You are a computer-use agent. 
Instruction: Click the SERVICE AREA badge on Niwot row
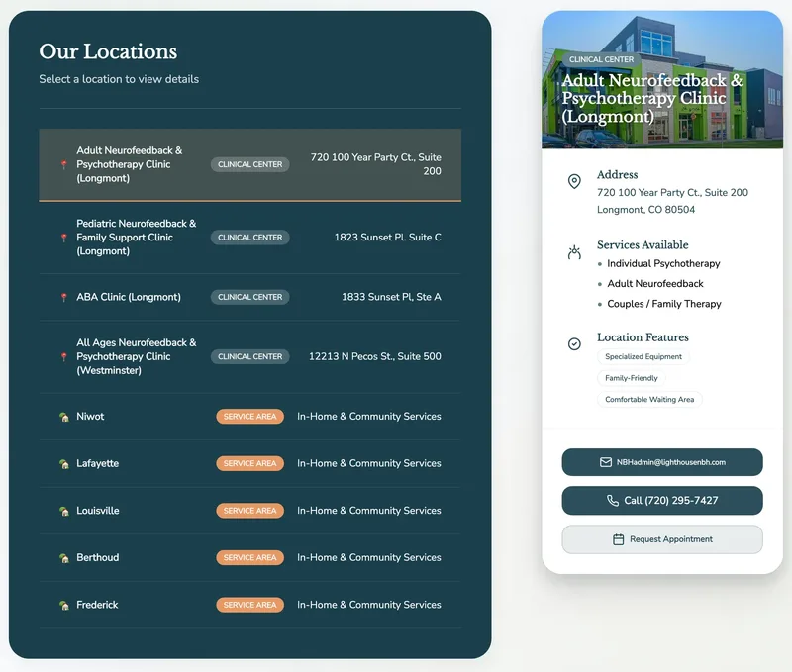click(250, 416)
